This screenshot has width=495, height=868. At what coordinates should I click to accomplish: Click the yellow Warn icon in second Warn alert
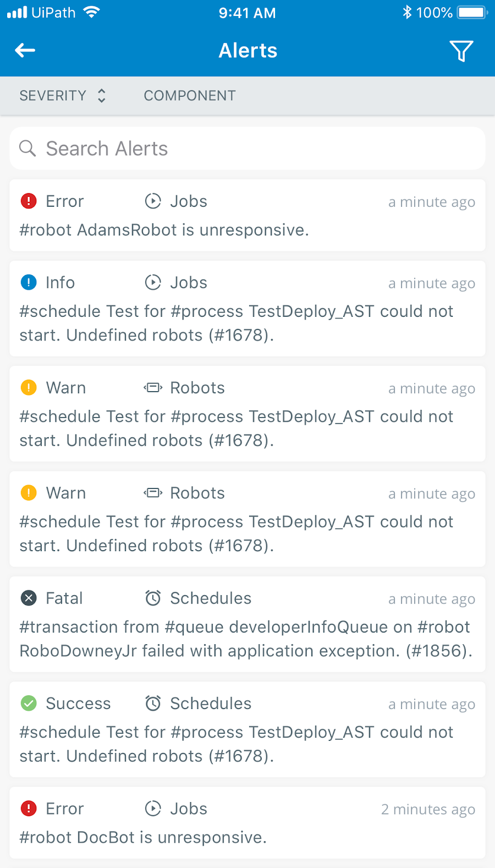point(29,493)
